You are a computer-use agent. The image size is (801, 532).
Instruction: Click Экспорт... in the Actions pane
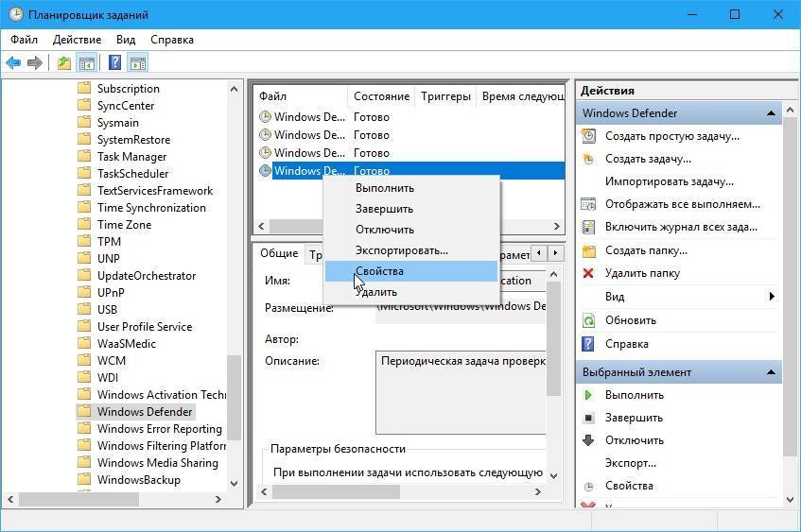tap(631, 463)
